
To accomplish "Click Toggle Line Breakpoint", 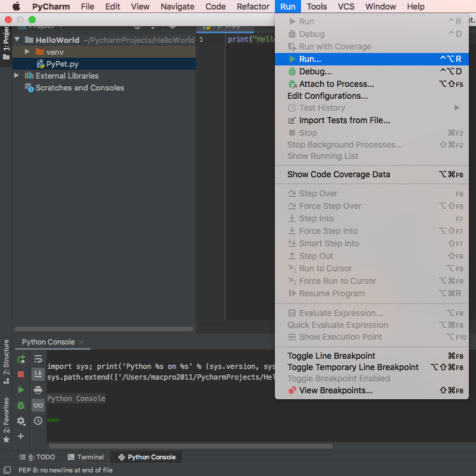I will coord(371,356).
